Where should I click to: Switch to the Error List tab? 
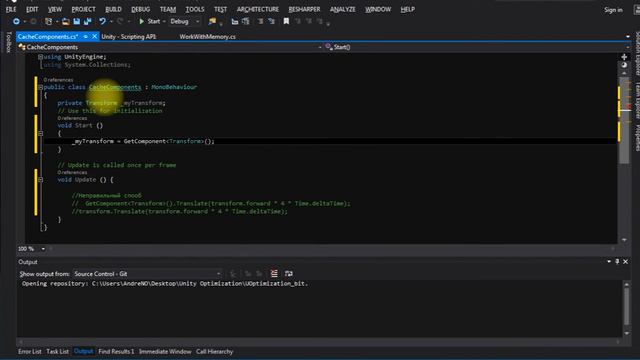[29, 351]
